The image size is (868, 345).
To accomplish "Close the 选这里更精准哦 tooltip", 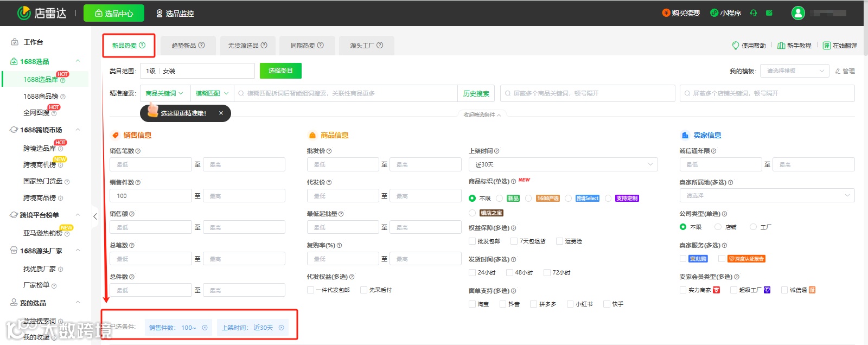I will [221, 113].
